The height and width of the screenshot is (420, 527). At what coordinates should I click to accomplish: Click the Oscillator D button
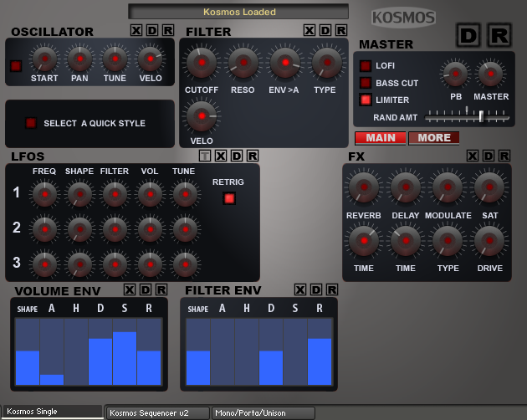point(152,30)
